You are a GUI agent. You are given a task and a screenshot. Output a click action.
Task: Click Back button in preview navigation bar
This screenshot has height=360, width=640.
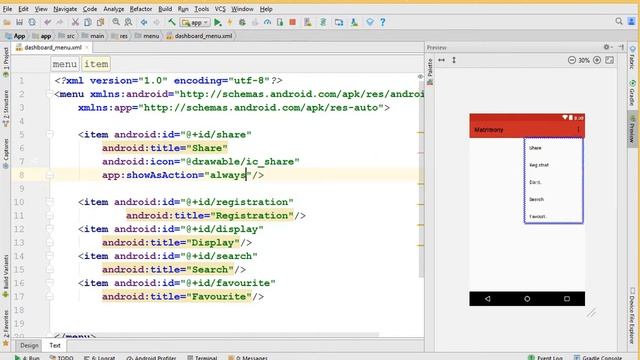coord(488,299)
